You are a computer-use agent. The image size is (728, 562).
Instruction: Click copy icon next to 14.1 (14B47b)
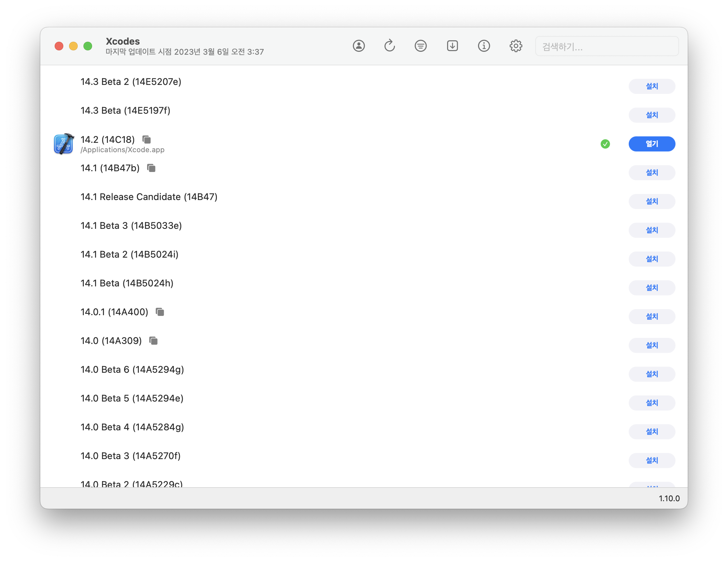tap(151, 168)
